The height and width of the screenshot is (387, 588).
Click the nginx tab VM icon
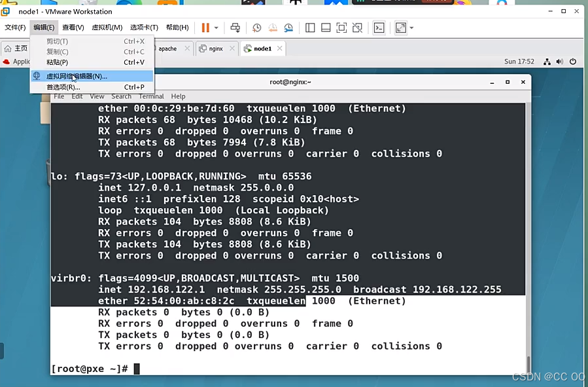pyautogui.click(x=203, y=48)
